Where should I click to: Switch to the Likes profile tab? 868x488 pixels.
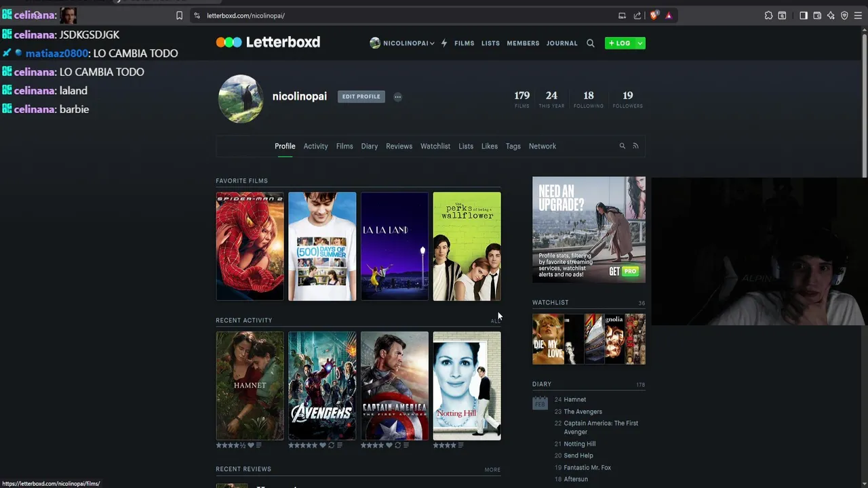coord(490,146)
